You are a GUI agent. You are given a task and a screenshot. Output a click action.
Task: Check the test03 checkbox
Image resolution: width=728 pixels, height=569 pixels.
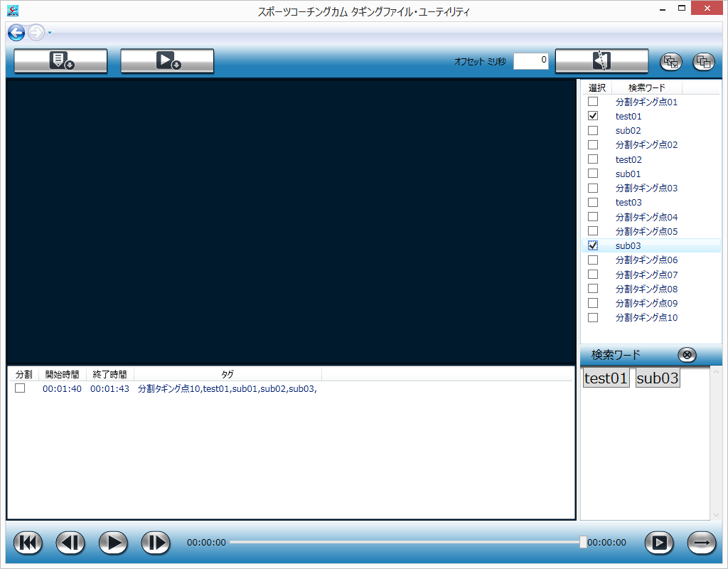[593, 203]
